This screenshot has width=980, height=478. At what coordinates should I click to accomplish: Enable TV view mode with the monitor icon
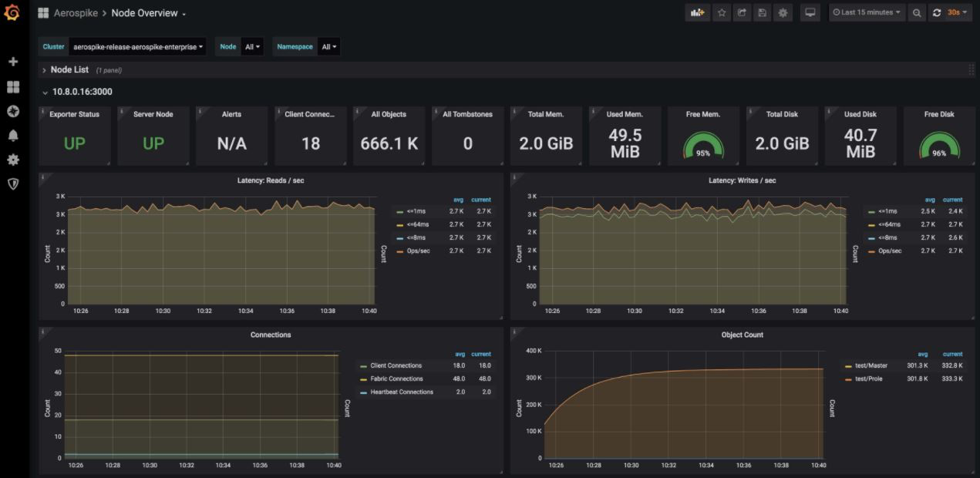pos(810,12)
